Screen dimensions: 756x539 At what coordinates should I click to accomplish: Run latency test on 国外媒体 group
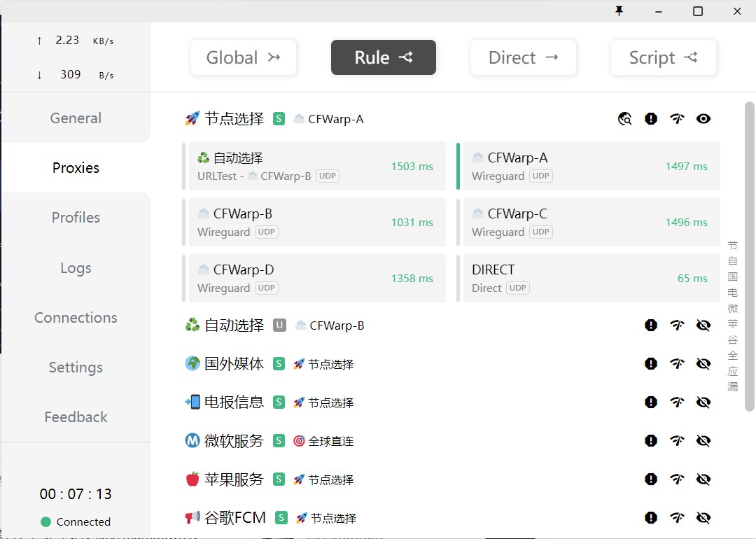pos(677,363)
